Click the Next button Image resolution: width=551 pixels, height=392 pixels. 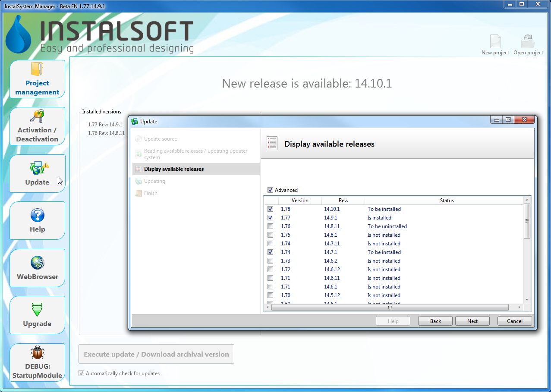click(x=472, y=321)
